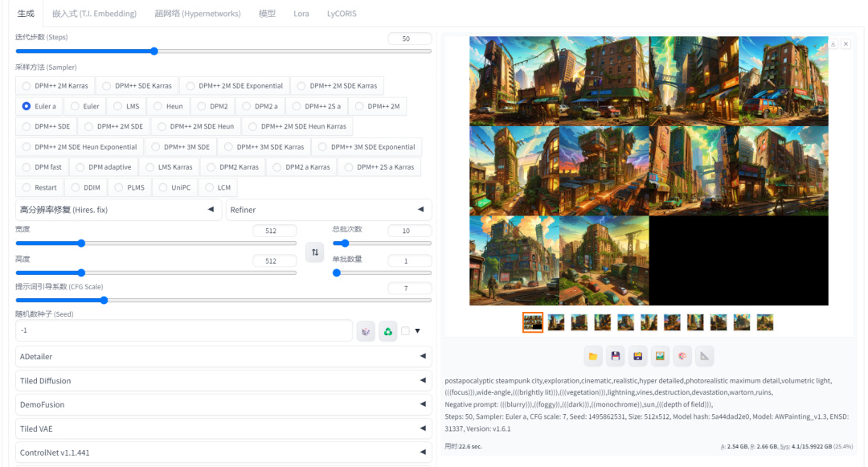Click the dice icon to randomize seed

(366, 331)
